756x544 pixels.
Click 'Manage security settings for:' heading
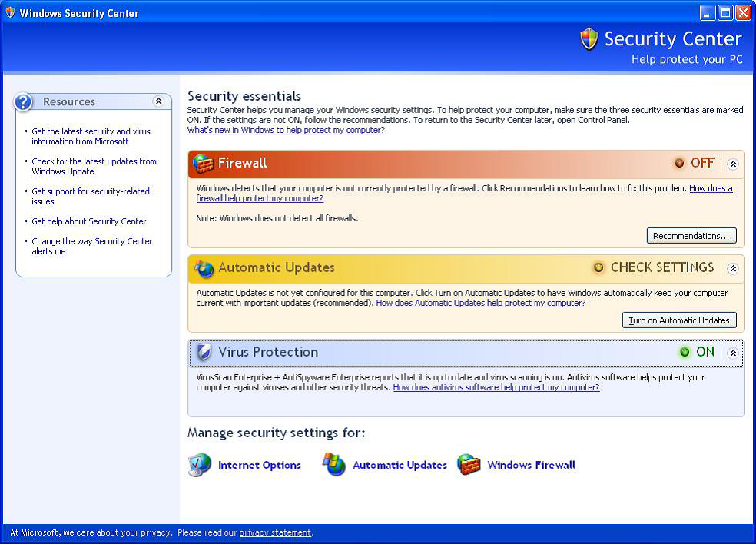click(277, 433)
